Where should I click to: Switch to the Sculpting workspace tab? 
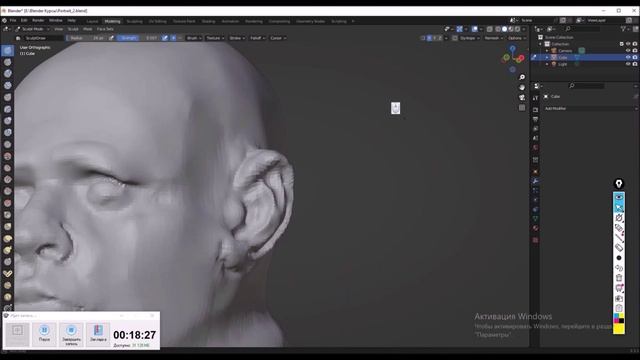click(x=134, y=21)
